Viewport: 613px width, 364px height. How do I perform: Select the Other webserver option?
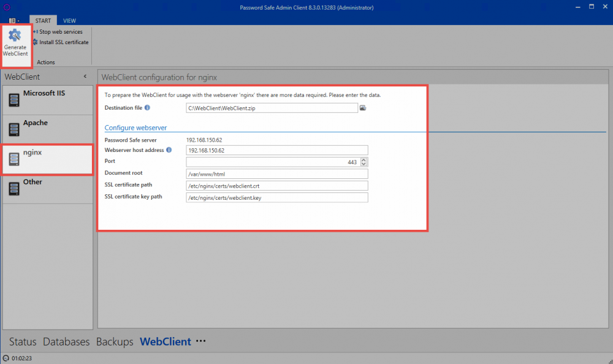coord(48,189)
